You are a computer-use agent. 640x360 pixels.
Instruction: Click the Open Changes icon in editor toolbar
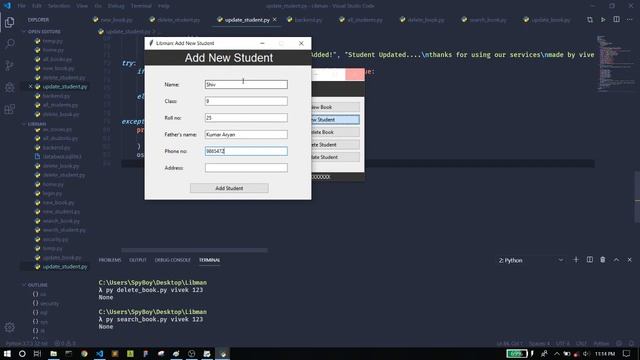(x=590, y=20)
